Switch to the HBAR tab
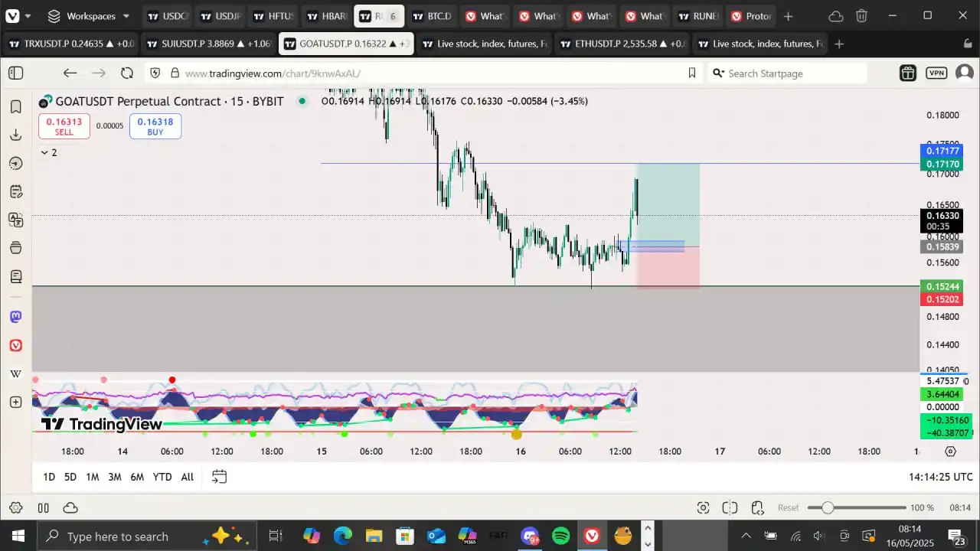The width and height of the screenshot is (980, 551). pos(325,16)
